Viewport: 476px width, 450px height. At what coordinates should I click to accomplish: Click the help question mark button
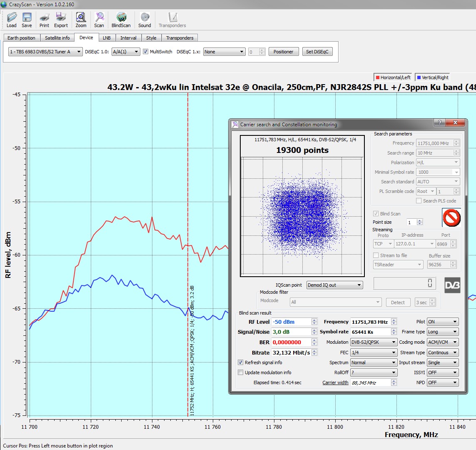[x=439, y=122]
